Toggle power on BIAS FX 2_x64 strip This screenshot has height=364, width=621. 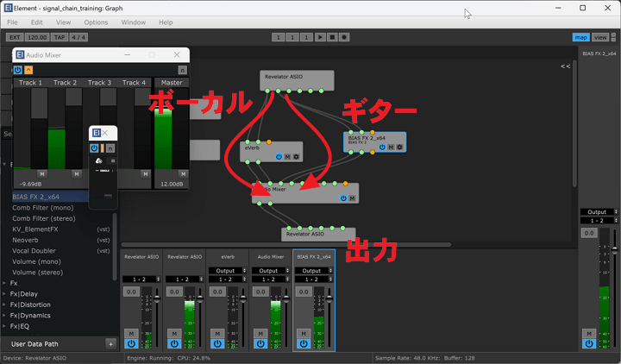304,344
